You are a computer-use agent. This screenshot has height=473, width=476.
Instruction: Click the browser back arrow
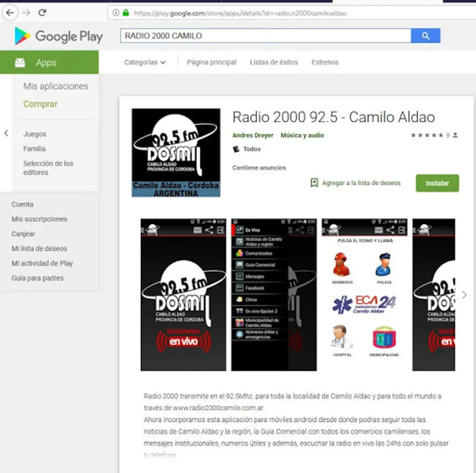pos(10,13)
